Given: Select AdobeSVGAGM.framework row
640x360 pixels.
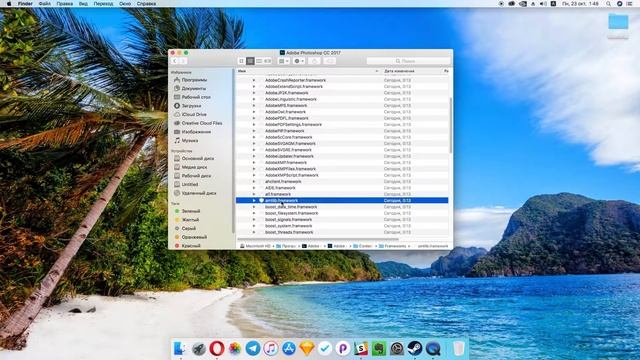Looking at the screenshot, I should (342, 144).
